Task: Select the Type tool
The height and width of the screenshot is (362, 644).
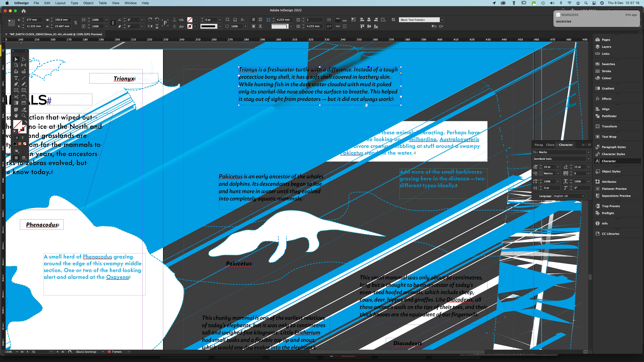Action: [x=16, y=78]
